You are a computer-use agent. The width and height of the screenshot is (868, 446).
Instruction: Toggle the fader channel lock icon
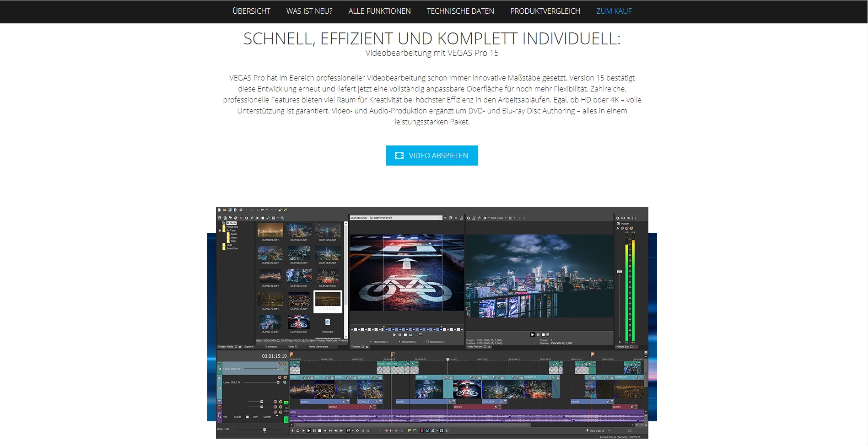point(620,342)
